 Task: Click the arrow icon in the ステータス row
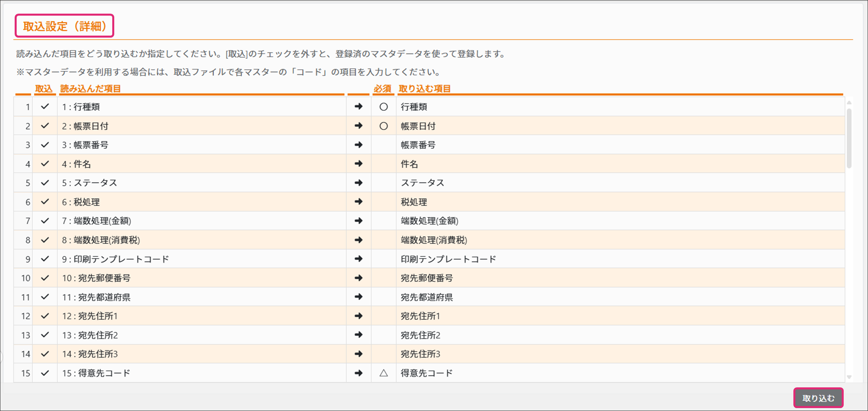pyautogui.click(x=358, y=183)
